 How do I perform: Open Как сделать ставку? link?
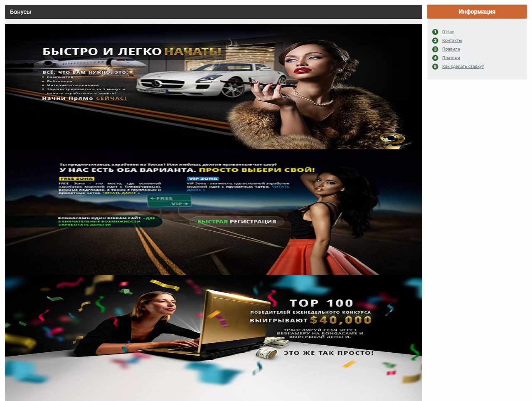click(463, 67)
